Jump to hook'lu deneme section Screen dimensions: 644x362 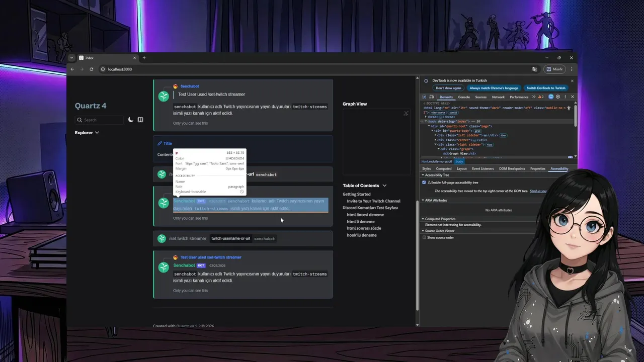[362, 235]
